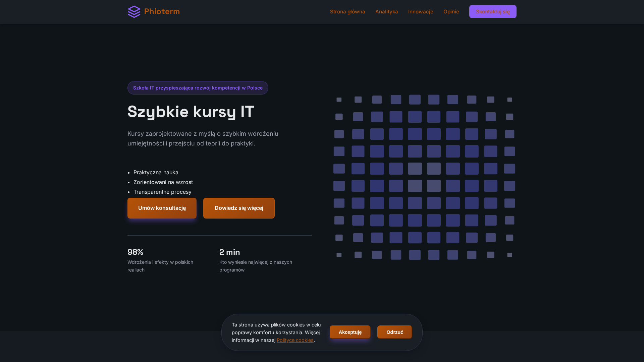Click the Phioterm stacked-layers logo icon
Screen dimensions: 644x362
tap(134, 12)
